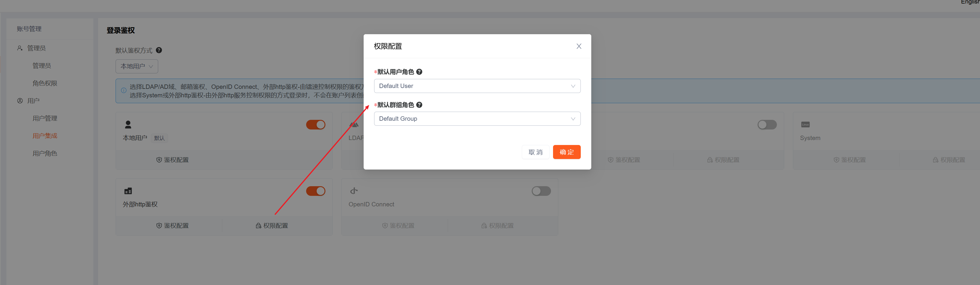Open the Default User role dropdown
Viewport: 980px width, 285px height.
[x=477, y=86]
